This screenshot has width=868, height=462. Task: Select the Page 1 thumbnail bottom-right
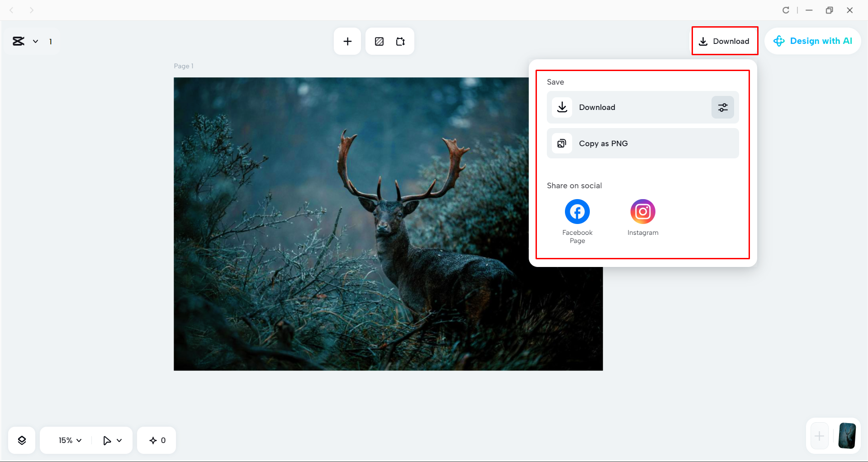coord(847,436)
